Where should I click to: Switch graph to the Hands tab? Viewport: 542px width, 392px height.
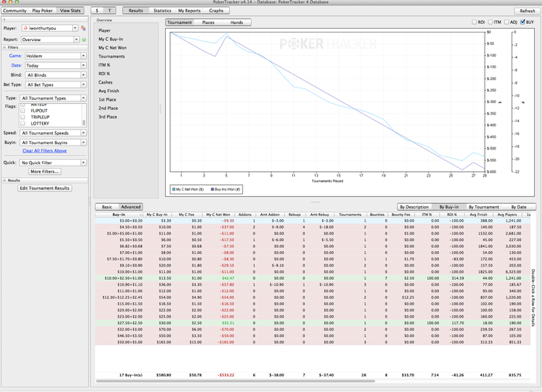[x=237, y=22]
